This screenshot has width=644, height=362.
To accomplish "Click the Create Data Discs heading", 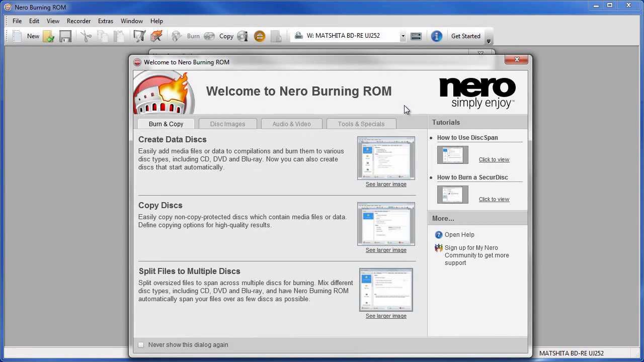I will (173, 140).
